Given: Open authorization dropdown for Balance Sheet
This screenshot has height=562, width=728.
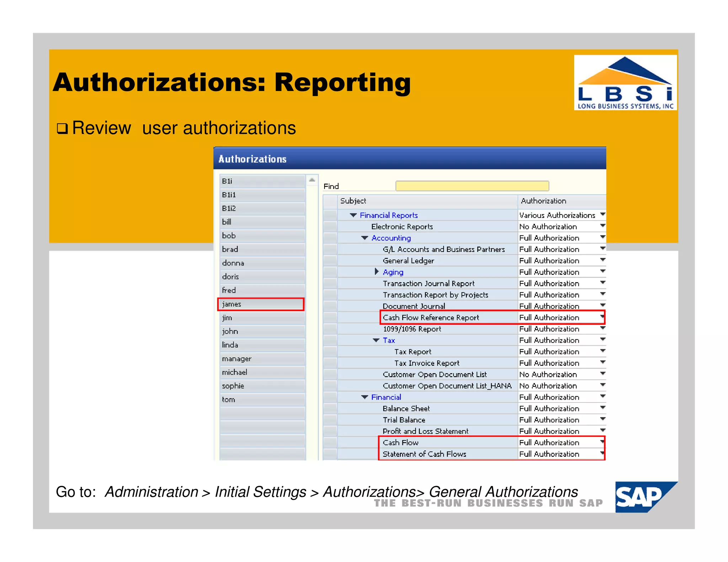Looking at the screenshot, I should coord(603,408).
